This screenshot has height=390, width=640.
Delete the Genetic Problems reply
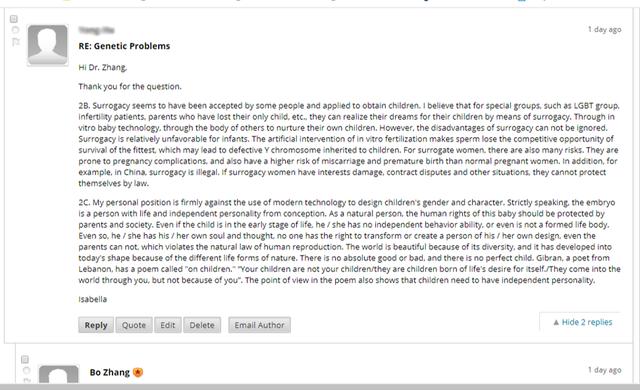click(x=202, y=325)
